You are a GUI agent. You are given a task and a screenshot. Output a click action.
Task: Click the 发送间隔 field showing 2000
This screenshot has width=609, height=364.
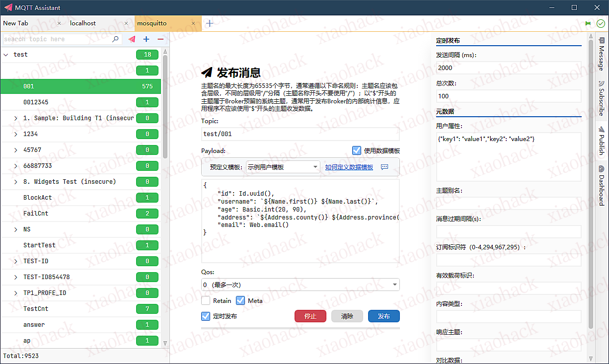(x=509, y=68)
